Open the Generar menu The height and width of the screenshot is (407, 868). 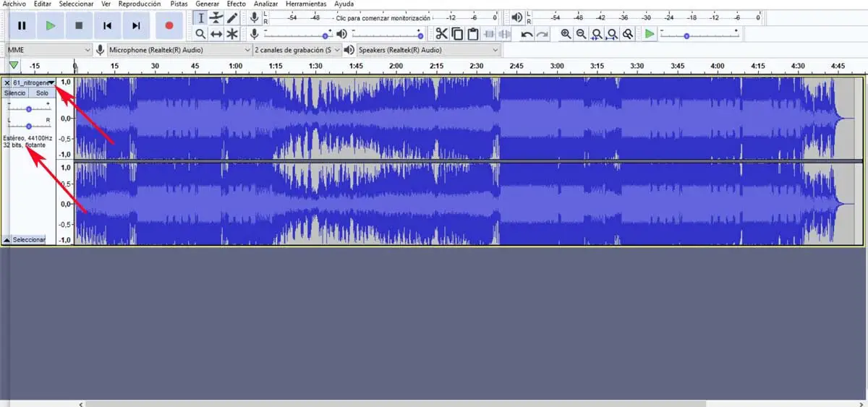(x=208, y=4)
